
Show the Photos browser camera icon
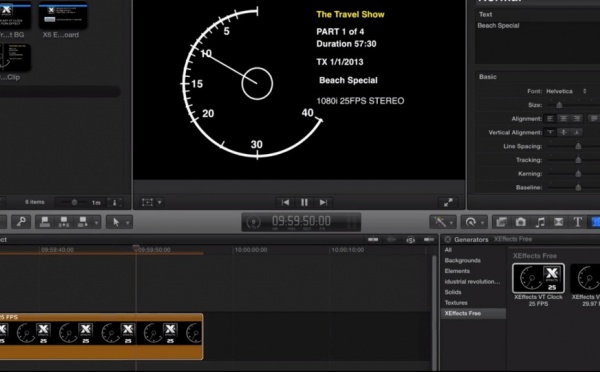coord(520,222)
